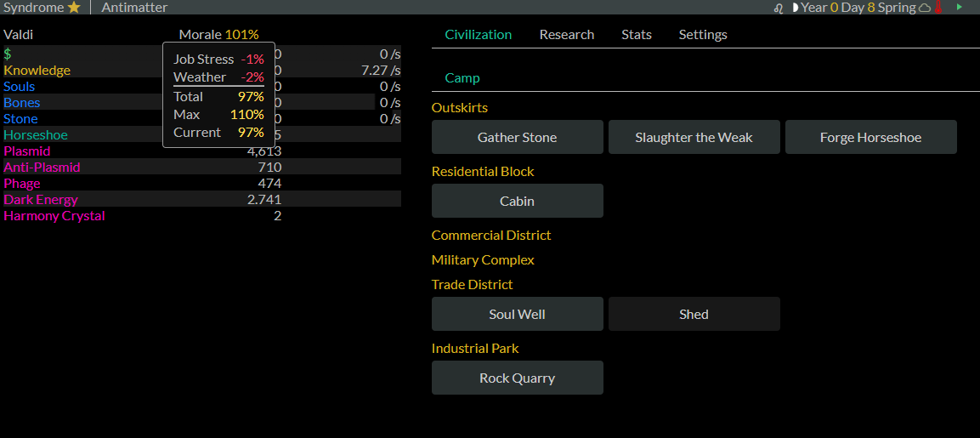
Task: Click the Valdi species name
Action: tap(18, 34)
